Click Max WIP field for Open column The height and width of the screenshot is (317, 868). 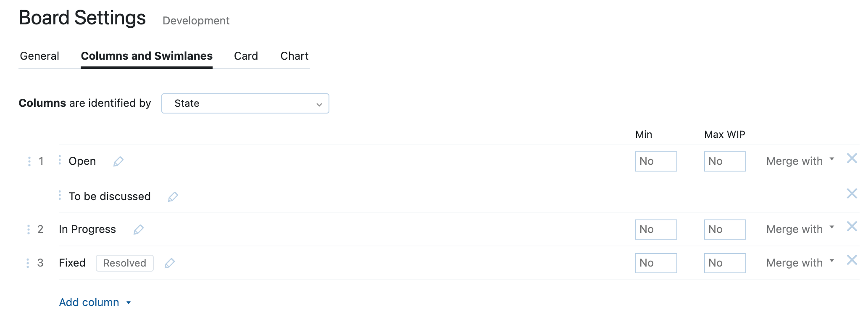point(725,161)
